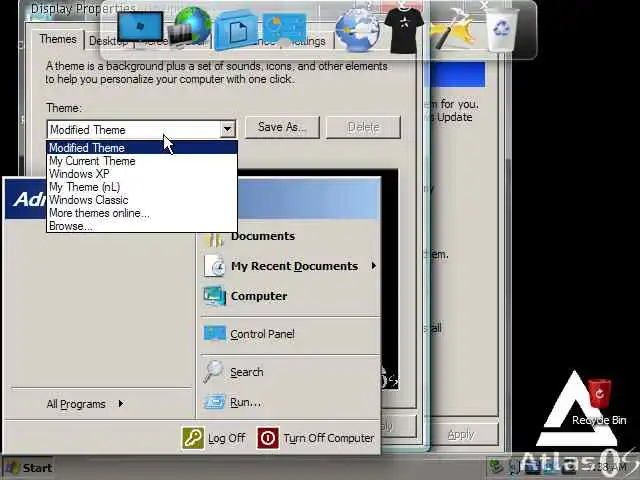The width and height of the screenshot is (640, 480).
Task: Click the Apply button in back window
Action: click(x=461, y=434)
